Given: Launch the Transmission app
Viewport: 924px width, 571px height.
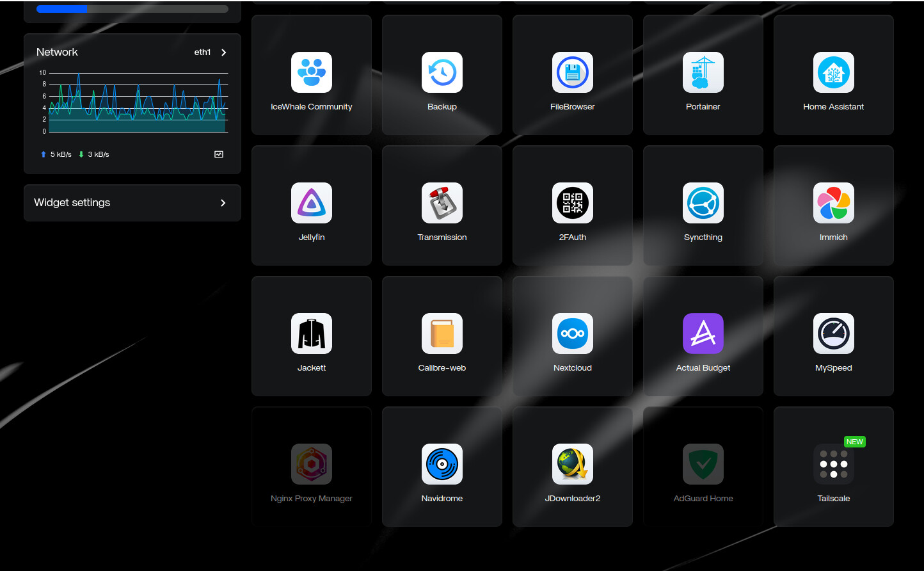Looking at the screenshot, I should click(442, 203).
